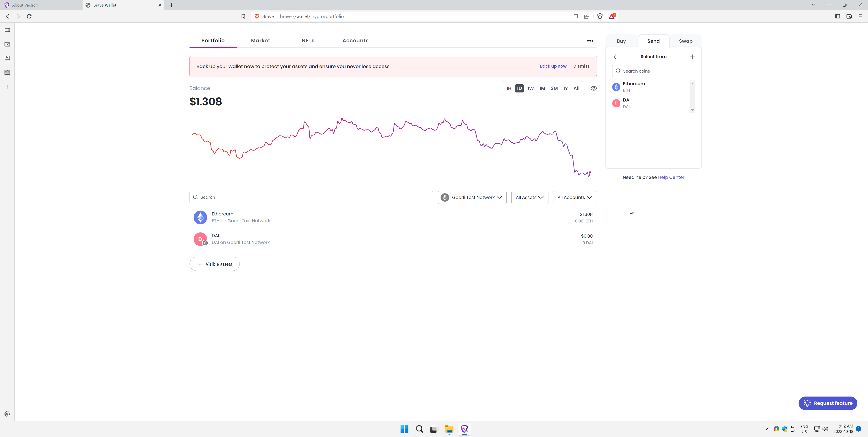
Task: Open the All Accounts filter dropdown
Action: [574, 197]
